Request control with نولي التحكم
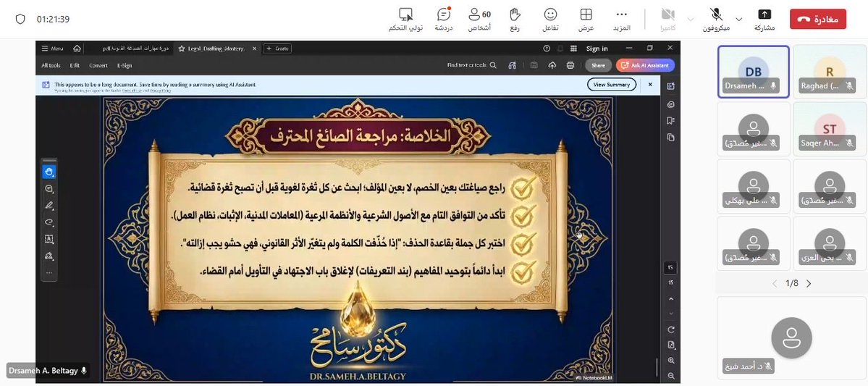The image size is (868, 386). click(406, 20)
